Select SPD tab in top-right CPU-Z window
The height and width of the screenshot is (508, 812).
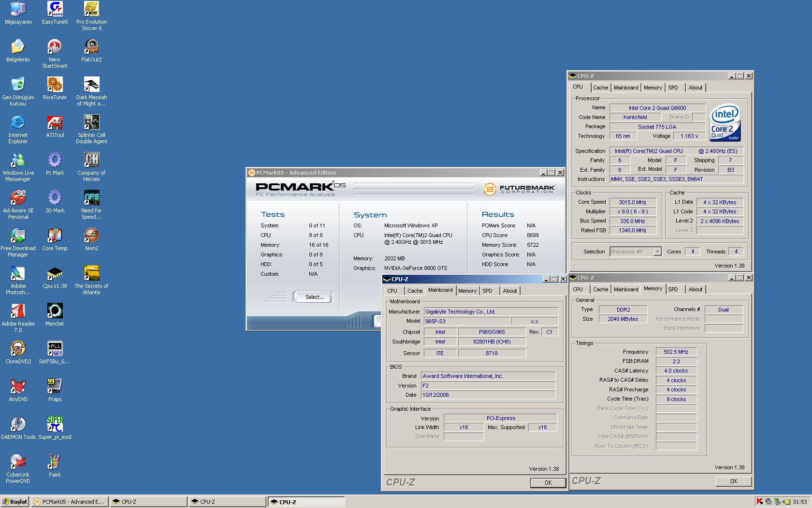tap(673, 88)
